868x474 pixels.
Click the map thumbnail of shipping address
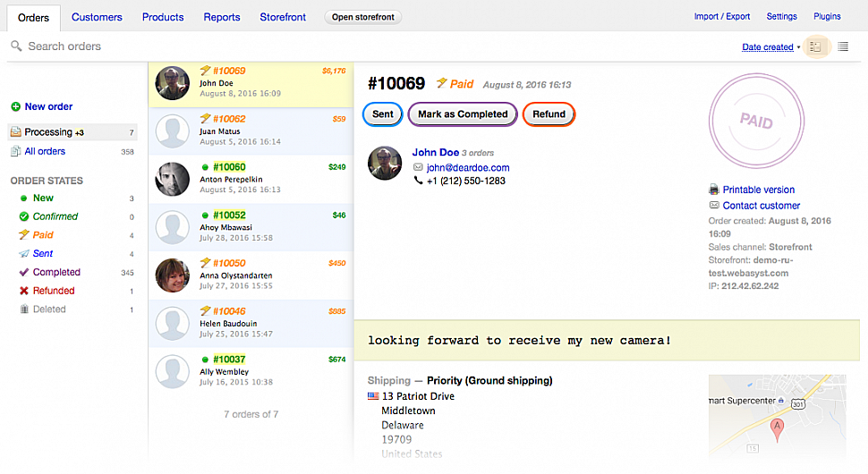(x=778, y=417)
